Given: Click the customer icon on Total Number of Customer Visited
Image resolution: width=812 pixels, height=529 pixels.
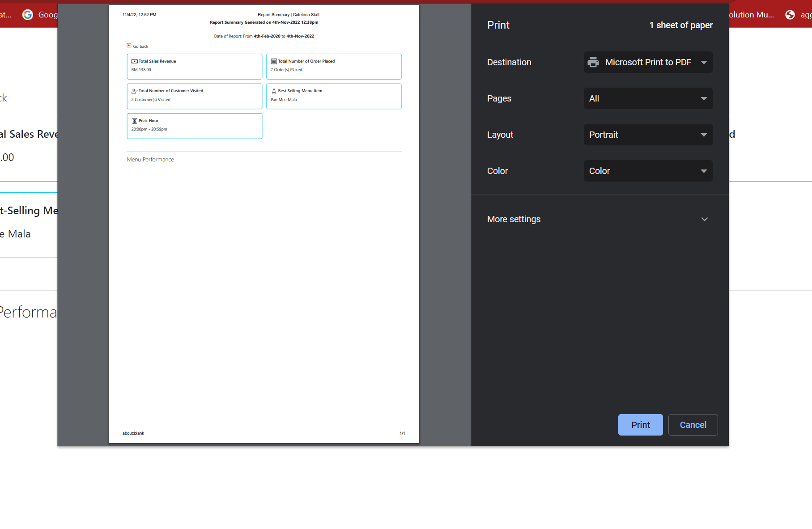Looking at the screenshot, I should [x=134, y=90].
